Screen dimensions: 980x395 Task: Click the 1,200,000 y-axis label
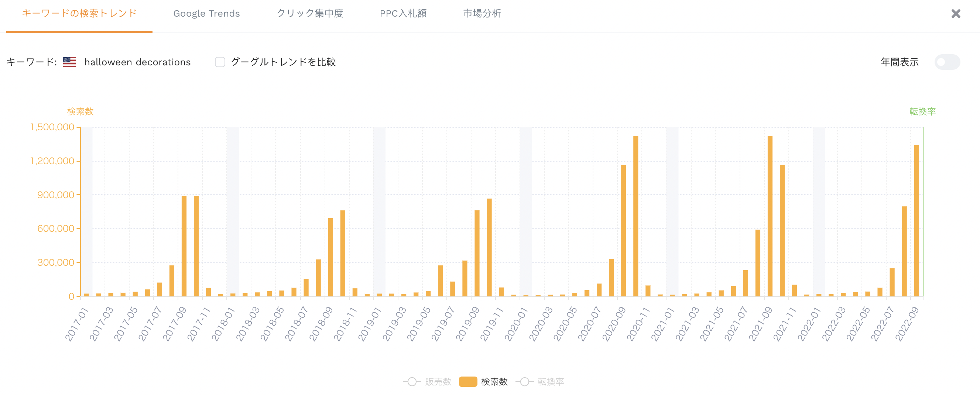52,161
